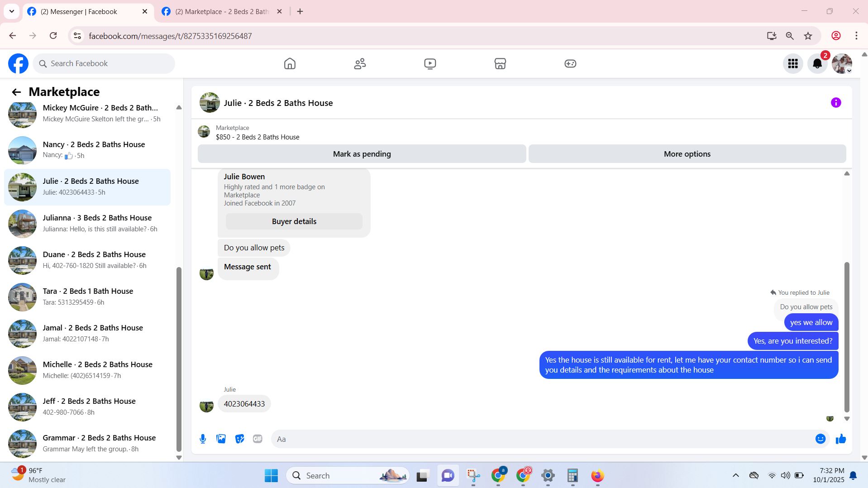Open Julianna 3 Beds 2 Baths House chat

coord(87,223)
